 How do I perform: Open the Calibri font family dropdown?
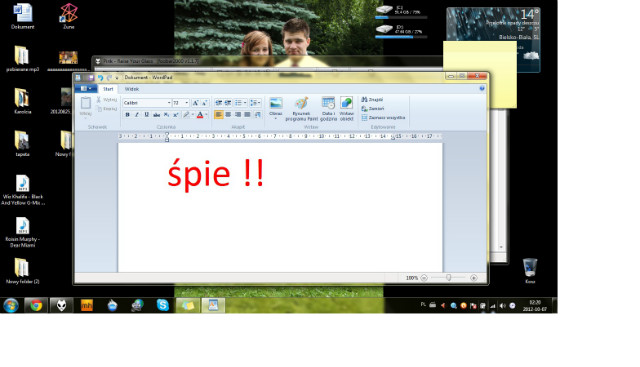point(147,103)
